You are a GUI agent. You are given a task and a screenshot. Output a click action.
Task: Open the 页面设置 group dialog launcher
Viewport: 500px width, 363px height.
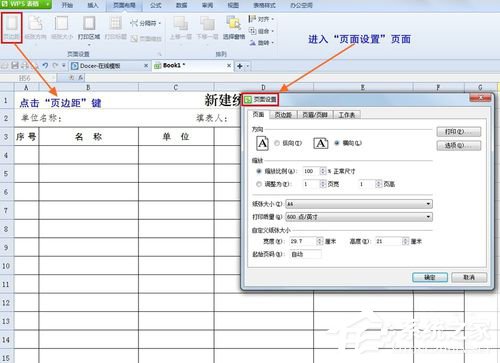pyautogui.click(x=160, y=54)
